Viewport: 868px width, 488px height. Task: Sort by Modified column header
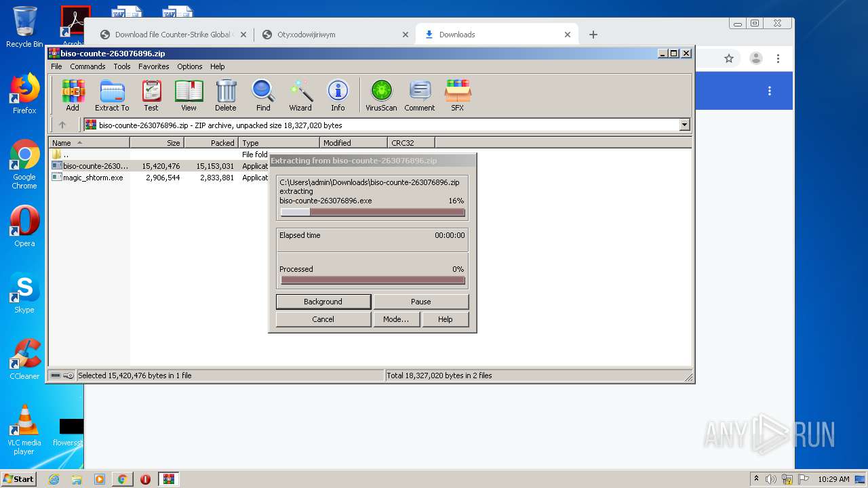coord(353,142)
